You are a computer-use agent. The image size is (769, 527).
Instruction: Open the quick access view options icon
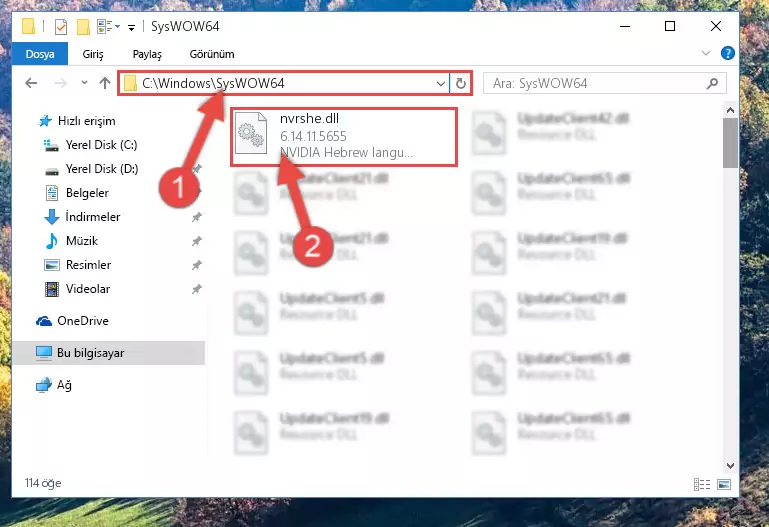click(x=108, y=26)
